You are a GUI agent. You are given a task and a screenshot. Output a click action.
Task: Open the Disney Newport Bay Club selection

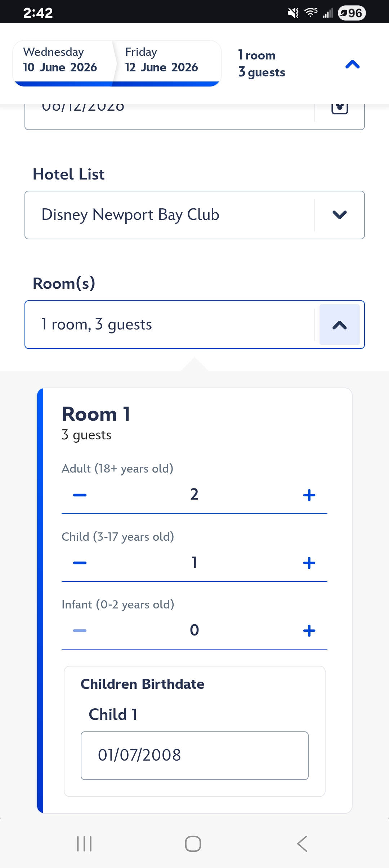coord(169,215)
